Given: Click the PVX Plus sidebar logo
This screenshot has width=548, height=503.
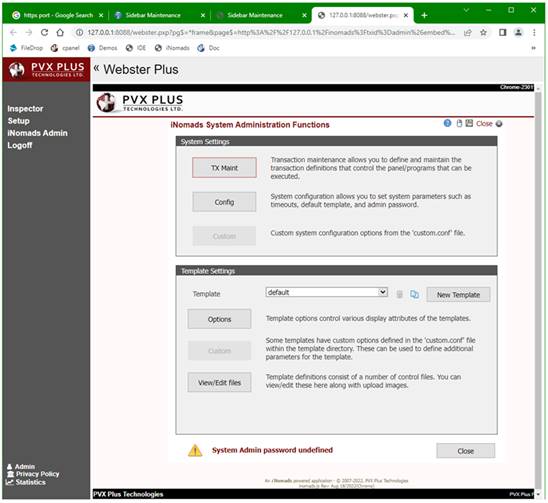Looking at the screenshot, I should (46, 70).
